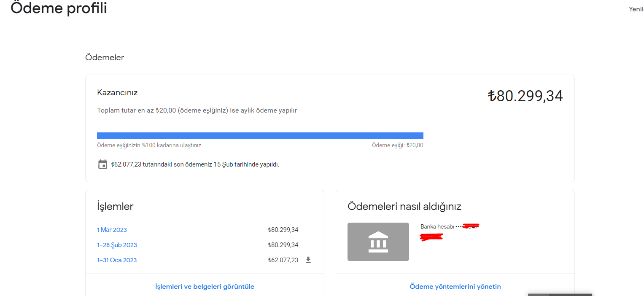Click the Ödeme eşiği: ₺20,00 label

pos(397,145)
